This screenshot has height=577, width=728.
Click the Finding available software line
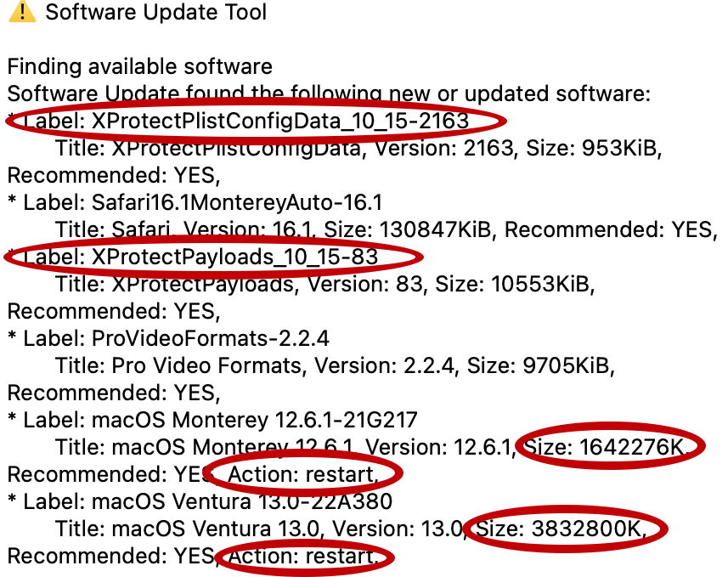140,67
